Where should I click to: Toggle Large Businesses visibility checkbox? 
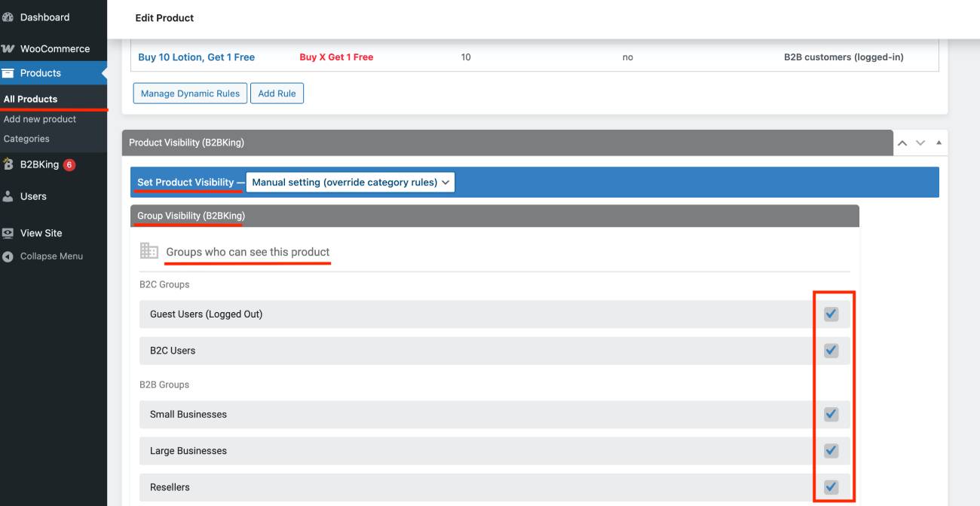pyautogui.click(x=831, y=451)
